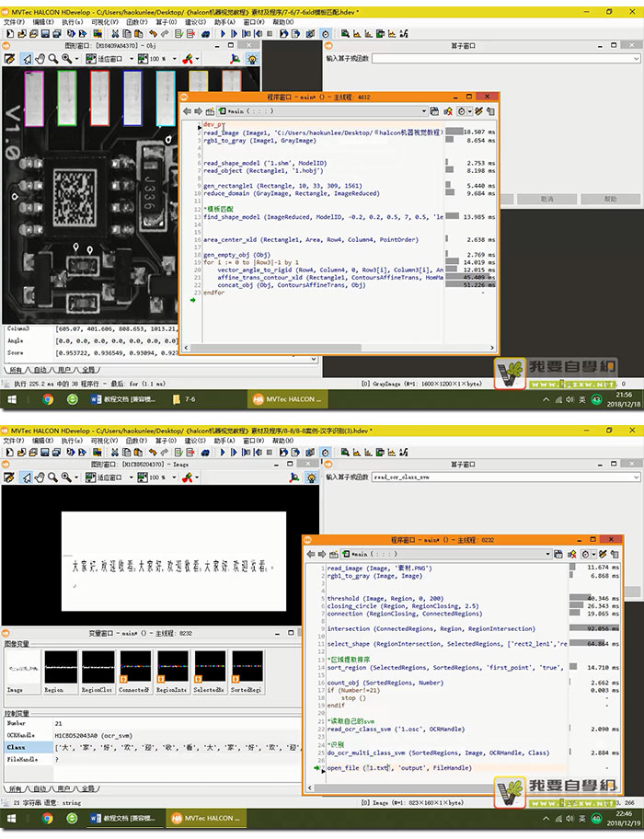Open the 执行(x) menu in the 8-8 HDevelop window
The width and height of the screenshot is (644, 839).
click(x=72, y=441)
